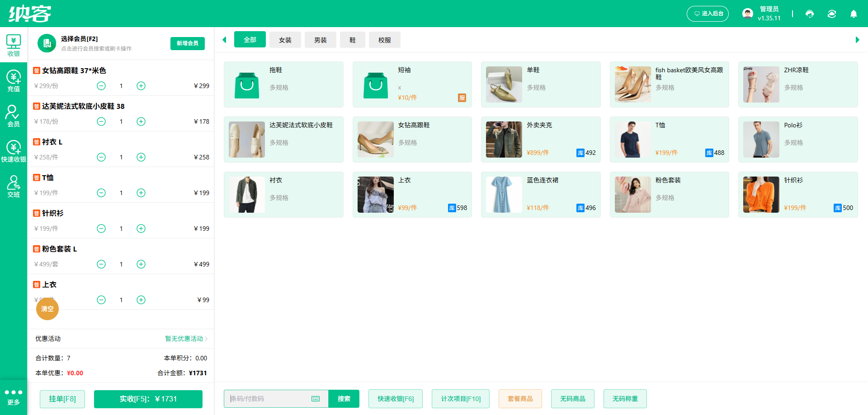Add the 蓝色连衣裙 product card
The height and width of the screenshot is (415, 868).
pyautogui.click(x=541, y=195)
